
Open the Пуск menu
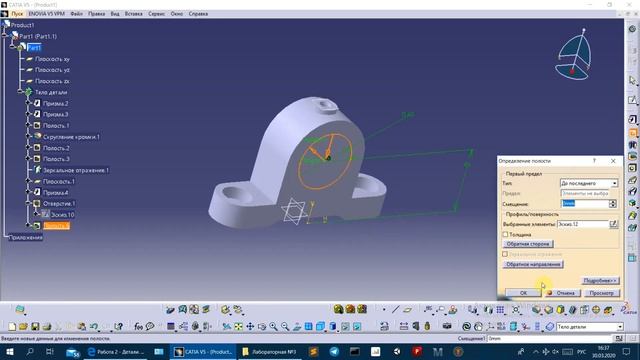coord(17,13)
